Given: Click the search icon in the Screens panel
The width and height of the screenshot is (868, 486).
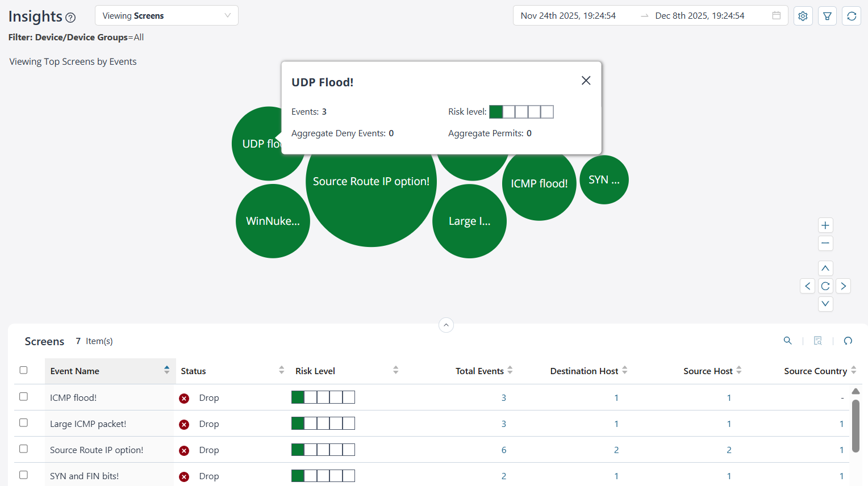Looking at the screenshot, I should tap(787, 341).
